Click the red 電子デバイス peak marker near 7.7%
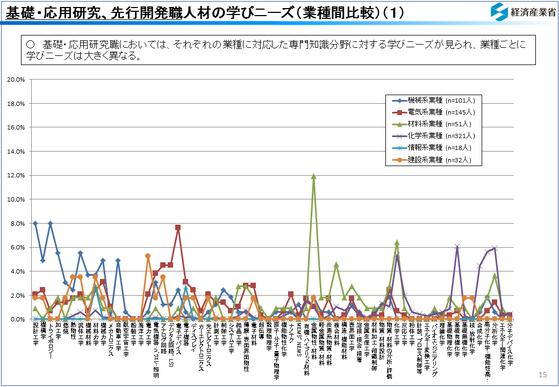The height and width of the screenshot is (387, 559). 178,227
